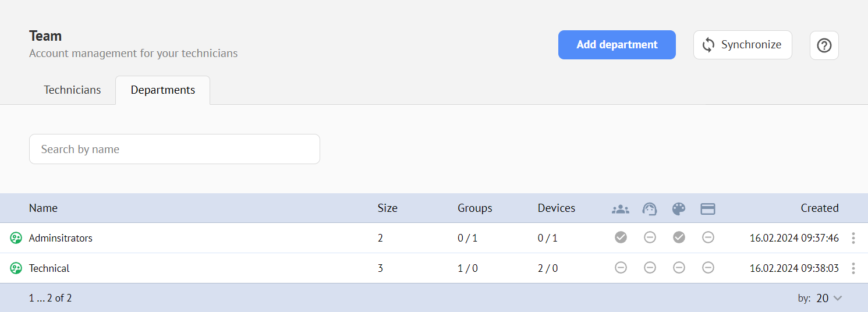Screen dimensions: 868x312
Task: Sort the table by Name column
Action: pyautogui.click(x=43, y=208)
